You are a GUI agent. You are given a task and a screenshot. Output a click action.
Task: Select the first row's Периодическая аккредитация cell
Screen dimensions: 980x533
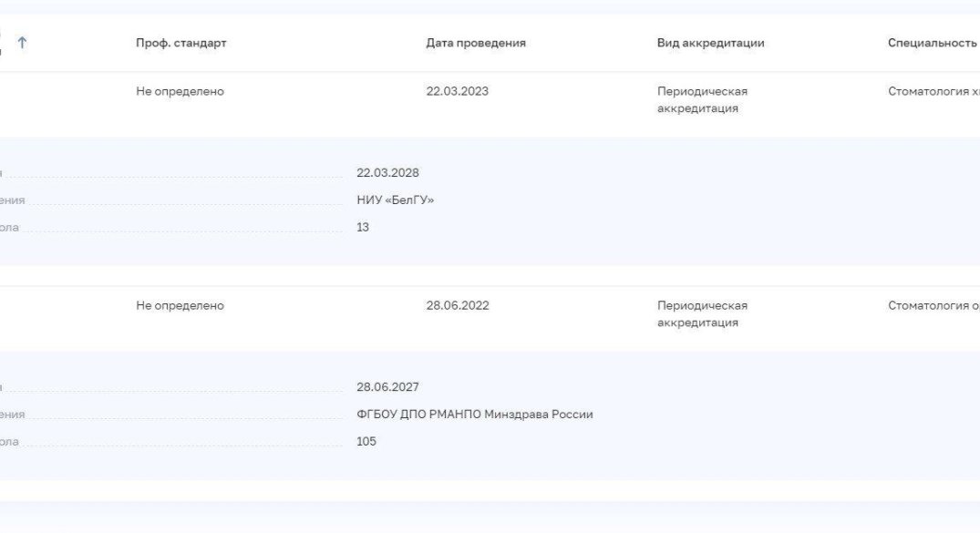pyautogui.click(x=703, y=100)
